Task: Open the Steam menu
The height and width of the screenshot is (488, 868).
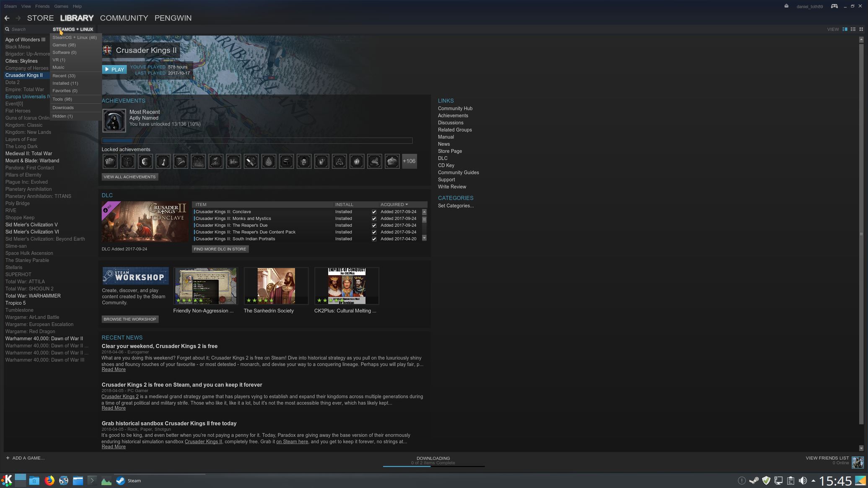Action: (10, 6)
